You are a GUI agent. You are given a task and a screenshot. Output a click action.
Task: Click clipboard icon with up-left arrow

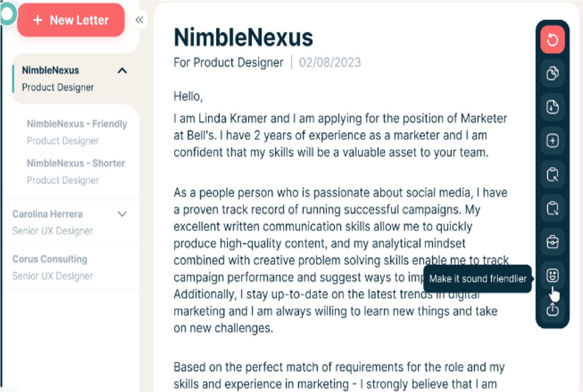click(552, 175)
